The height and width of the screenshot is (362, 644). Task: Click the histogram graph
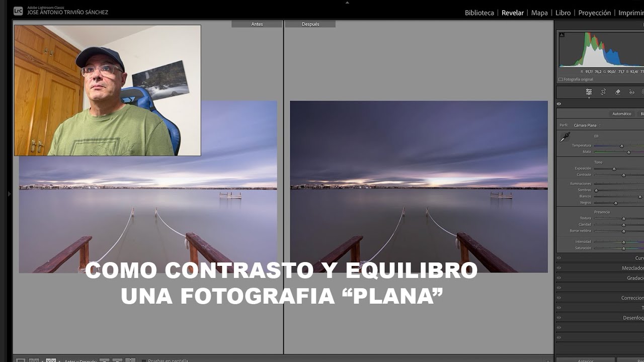601,49
